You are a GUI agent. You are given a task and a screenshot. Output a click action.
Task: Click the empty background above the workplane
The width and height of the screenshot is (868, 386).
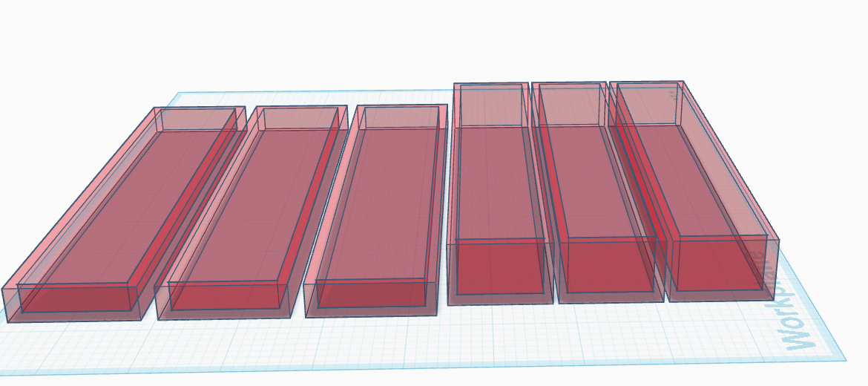pyautogui.click(x=432, y=39)
